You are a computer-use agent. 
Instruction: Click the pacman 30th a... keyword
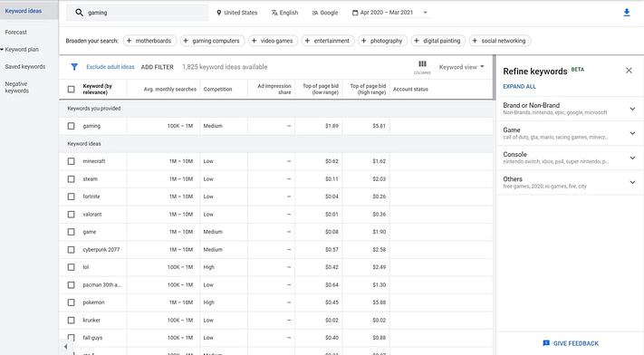[101, 285]
